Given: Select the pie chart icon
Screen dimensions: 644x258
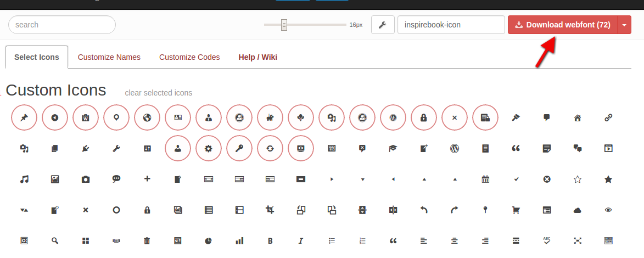Looking at the screenshot, I should (x=208, y=240).
